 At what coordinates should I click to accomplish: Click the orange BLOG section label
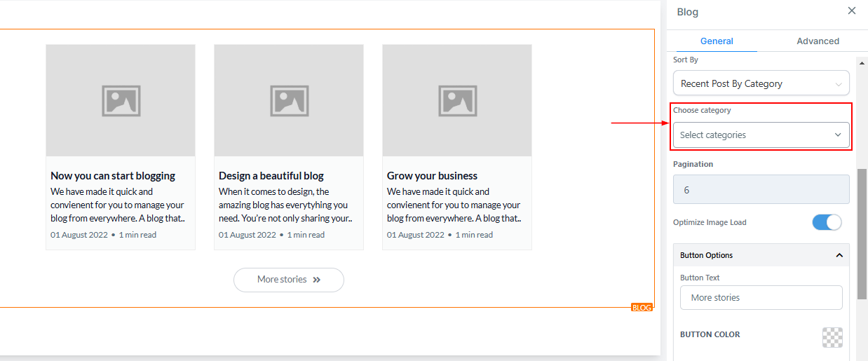(x=642, y=307)
